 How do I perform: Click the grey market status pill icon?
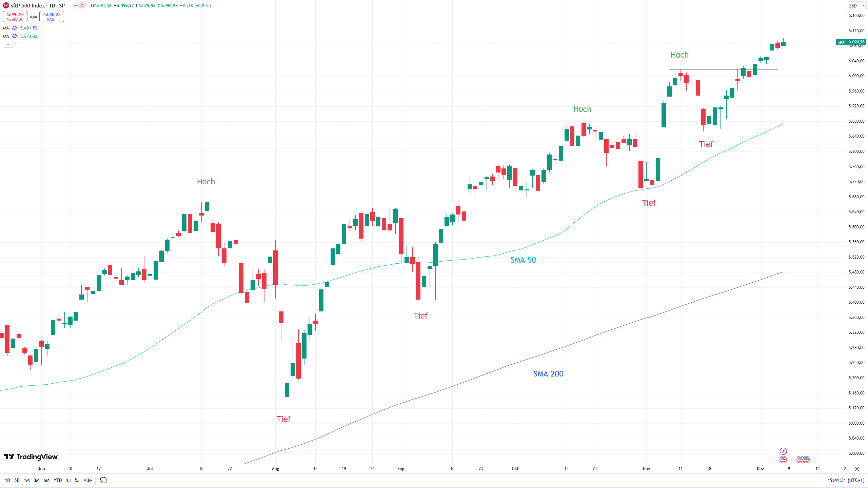coord(76,5)
